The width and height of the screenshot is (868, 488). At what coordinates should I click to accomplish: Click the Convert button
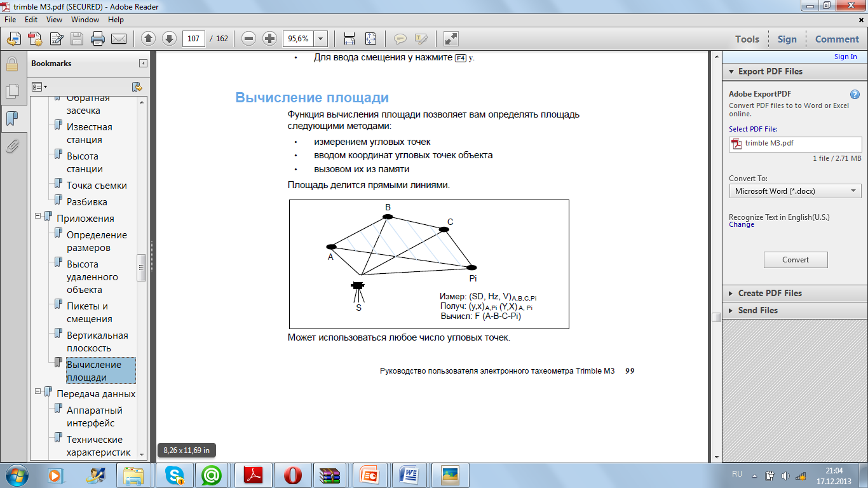tap(796, 259)
